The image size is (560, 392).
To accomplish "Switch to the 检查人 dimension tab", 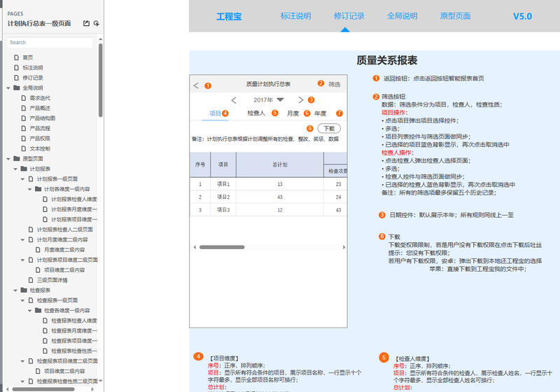I will pos(256,113).
